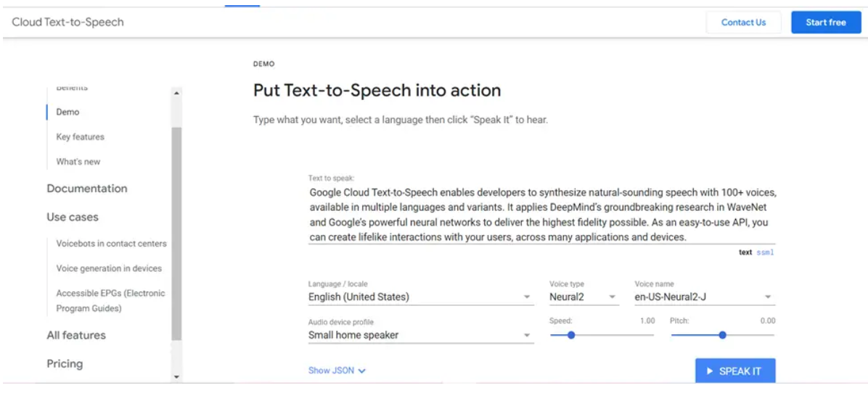
Task: Click the sidebar scrollbar thumb
Action: click(x=176, y=233)
